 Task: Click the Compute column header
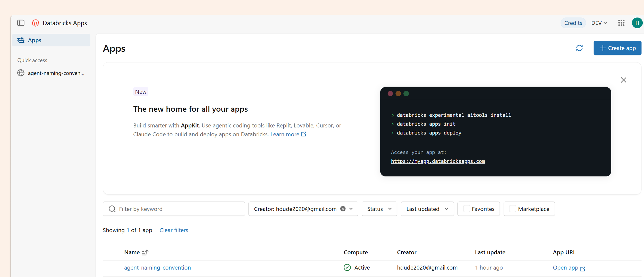[355, 252]
